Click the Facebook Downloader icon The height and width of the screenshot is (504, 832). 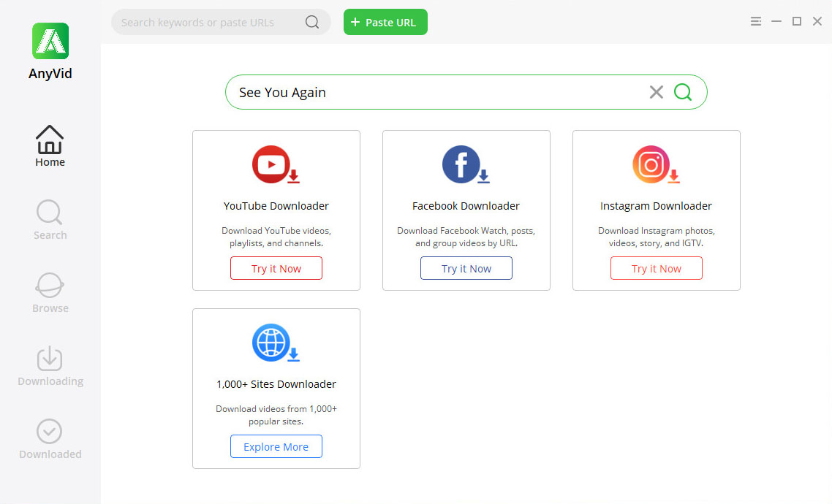pos(465,165)
